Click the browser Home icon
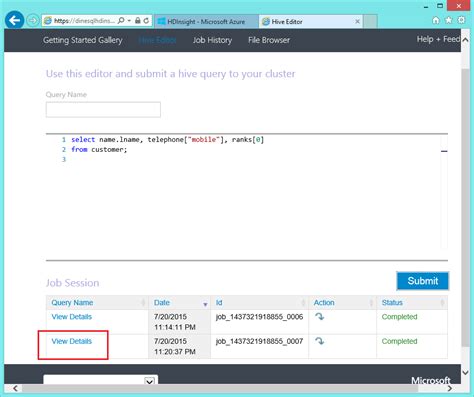This screenshot has width=474, height=397. point(436,20)
